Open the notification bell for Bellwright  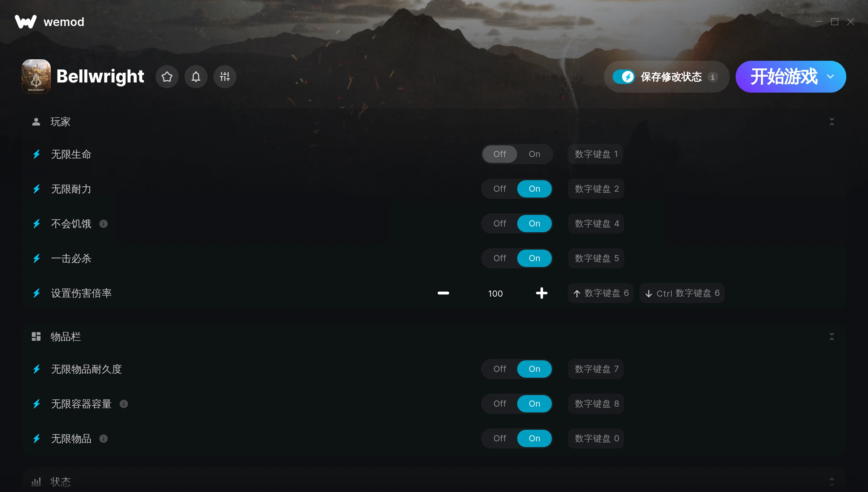(x=196, y=77)
